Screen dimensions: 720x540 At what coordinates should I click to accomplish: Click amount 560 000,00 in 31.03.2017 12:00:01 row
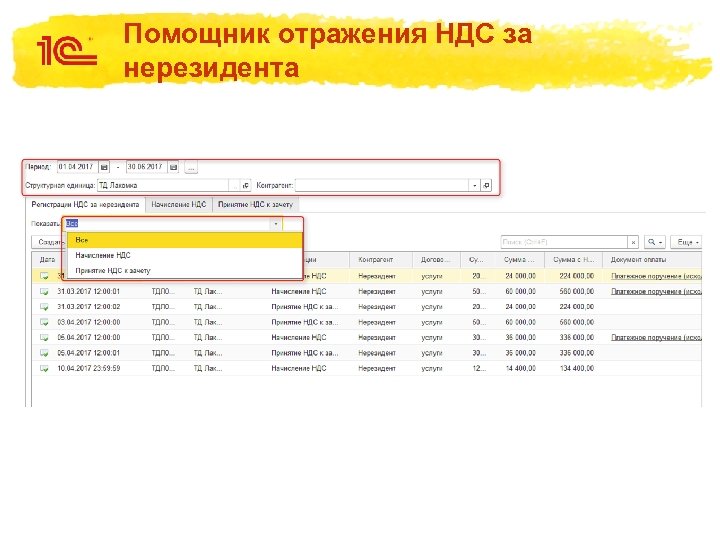577,292
